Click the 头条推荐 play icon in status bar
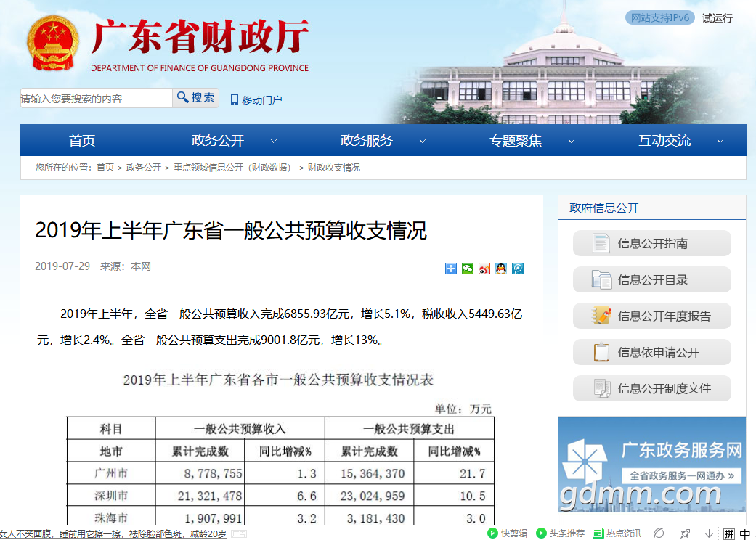 tap(542, 533)
